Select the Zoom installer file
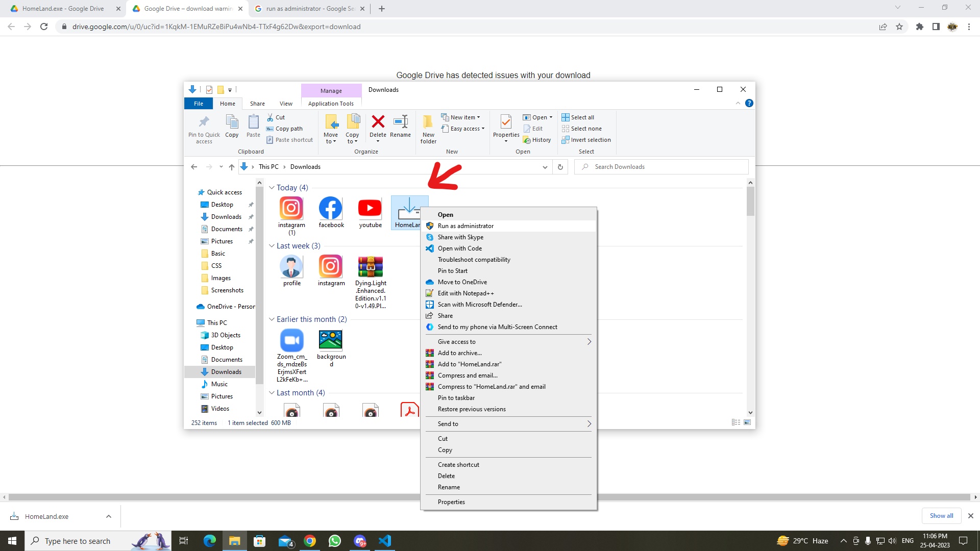 click(292, 356)
